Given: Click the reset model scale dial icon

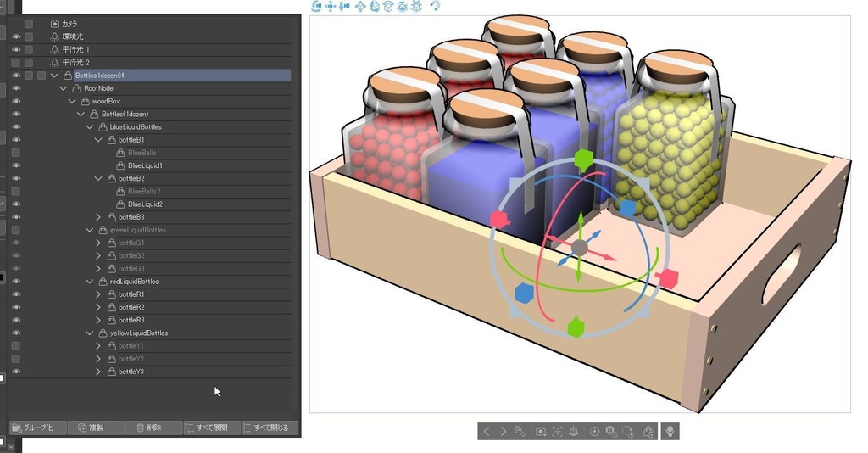Looking at the screenshot, I should pos(594,432).
